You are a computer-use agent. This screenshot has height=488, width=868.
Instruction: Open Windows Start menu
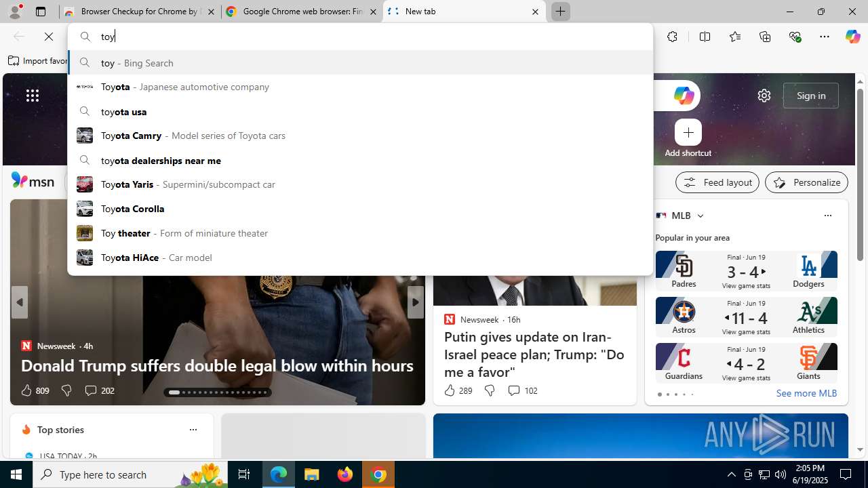coord(16,474)
